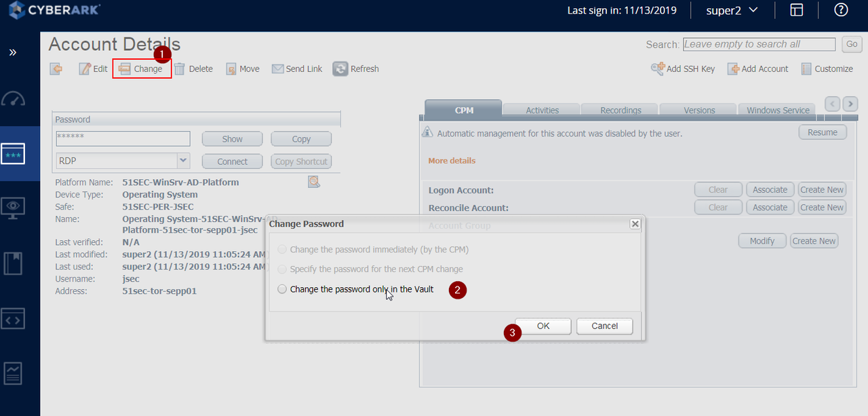Click the Customize toolbar button
The height and width of the screenshot is (416, 868).
(x=827, y=69)
